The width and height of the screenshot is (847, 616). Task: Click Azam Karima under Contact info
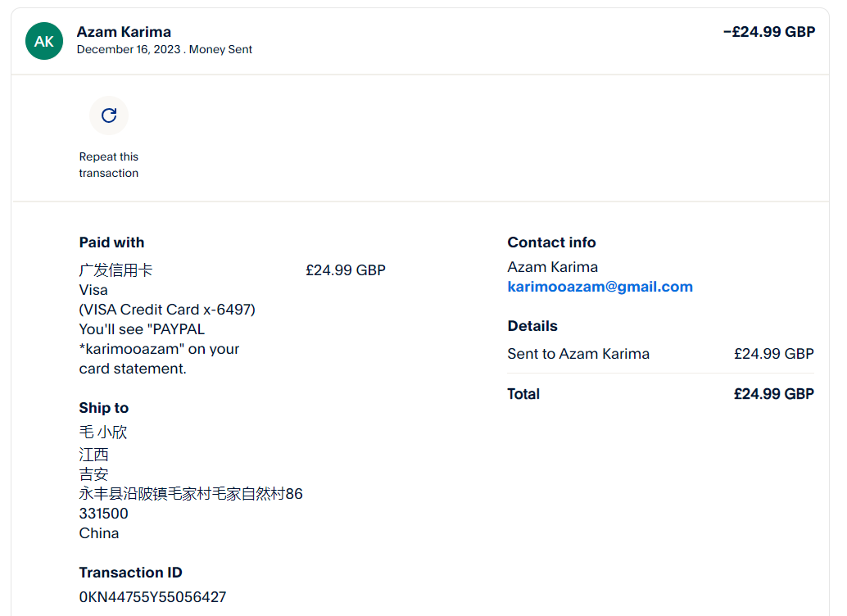(x=552, y=267)
